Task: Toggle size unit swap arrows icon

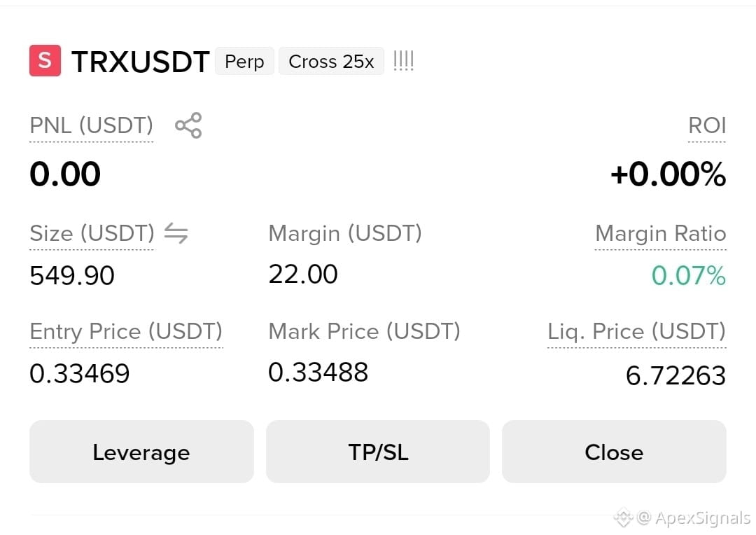Action: [176, 233]
